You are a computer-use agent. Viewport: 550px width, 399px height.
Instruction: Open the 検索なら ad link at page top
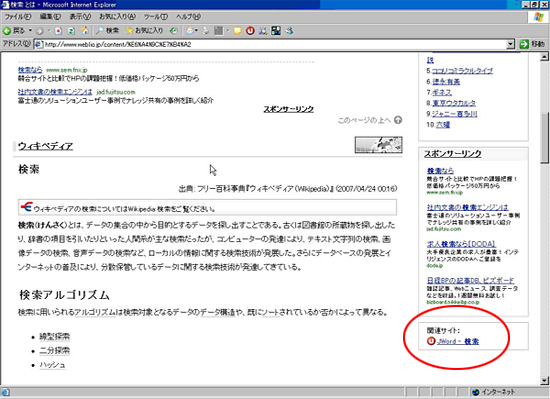coord(30,70)
